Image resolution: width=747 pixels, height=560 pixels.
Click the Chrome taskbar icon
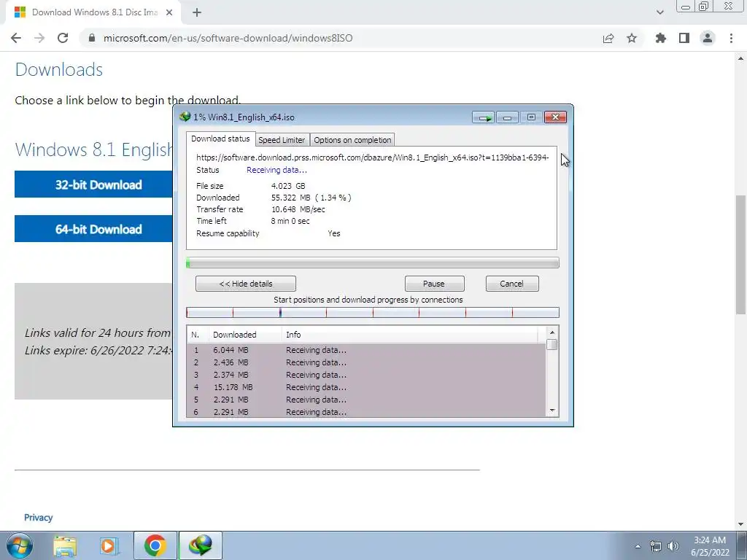155,545
